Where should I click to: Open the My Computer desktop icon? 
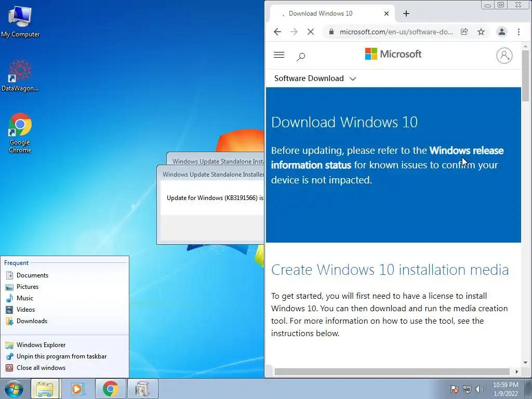(20, 22)
